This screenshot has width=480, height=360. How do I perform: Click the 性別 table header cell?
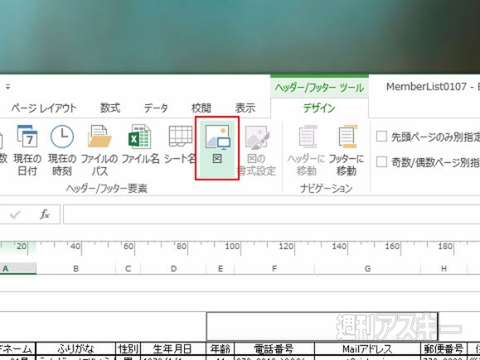click(128, 349)
